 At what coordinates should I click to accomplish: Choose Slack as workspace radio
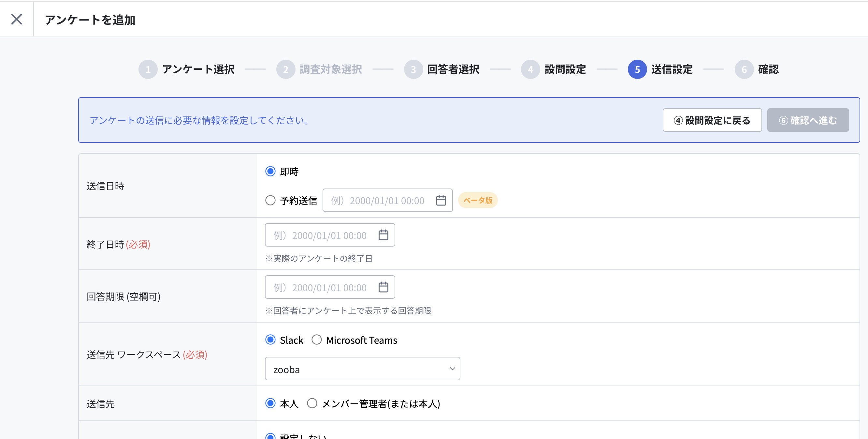click(x=270, y=340)
